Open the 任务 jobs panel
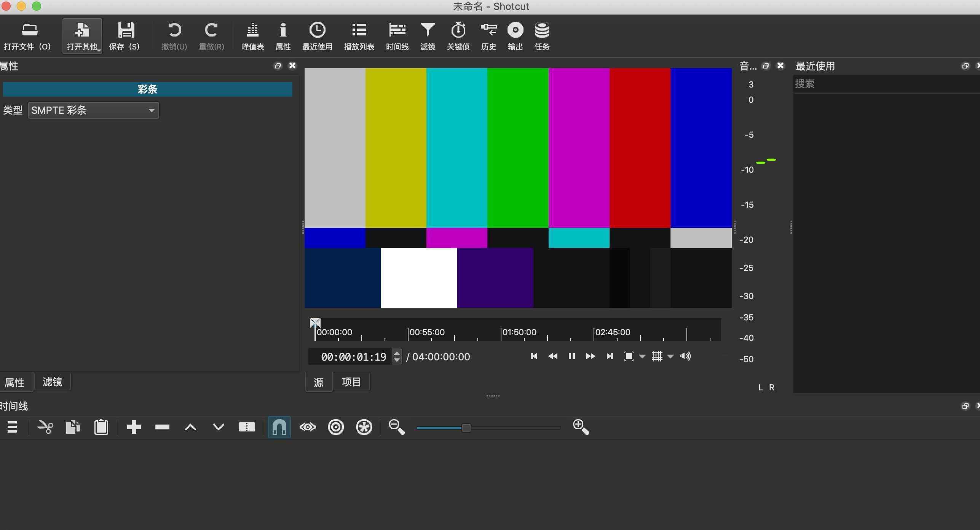 pos(542,36)
